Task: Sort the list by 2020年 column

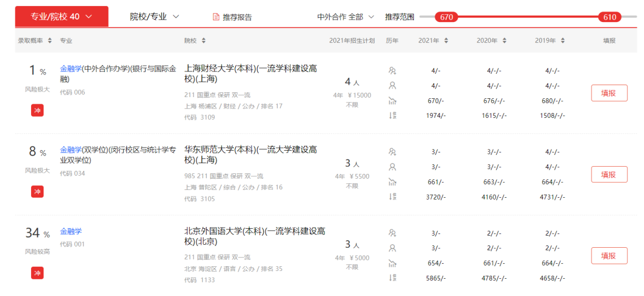Action: click(504, 40)
